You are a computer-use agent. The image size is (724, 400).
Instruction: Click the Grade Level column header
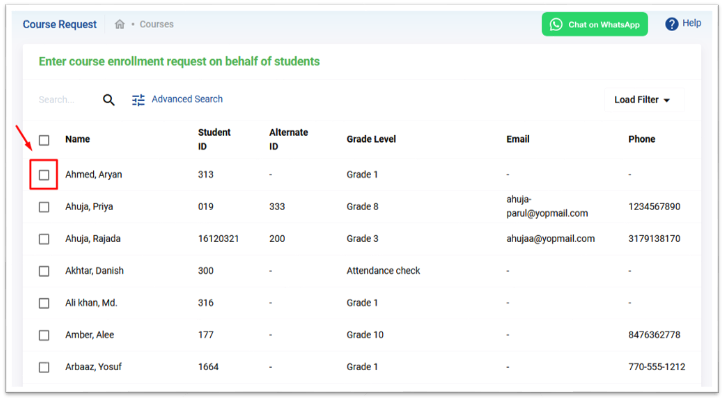coord(371,139)
